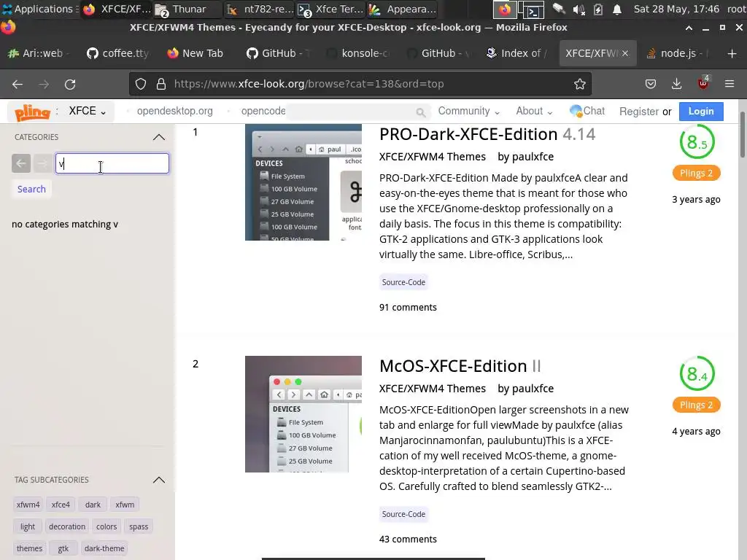Open the McOS-XFCE-Edition thumbnail
Screen dimensions: 747x560
(x=303, y=414)
